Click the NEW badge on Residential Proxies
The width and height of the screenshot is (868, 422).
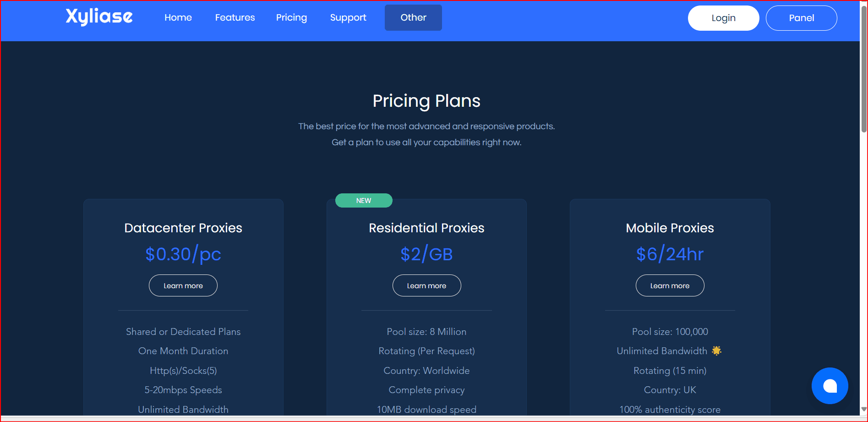tap(364, 201)
